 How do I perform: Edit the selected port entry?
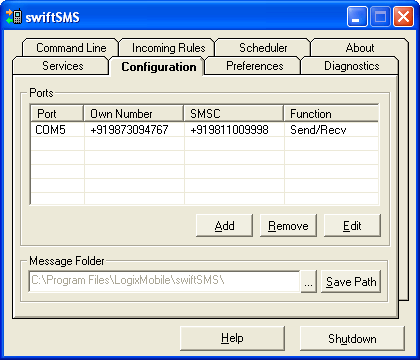pyautogui.click(x=352, y=226)
